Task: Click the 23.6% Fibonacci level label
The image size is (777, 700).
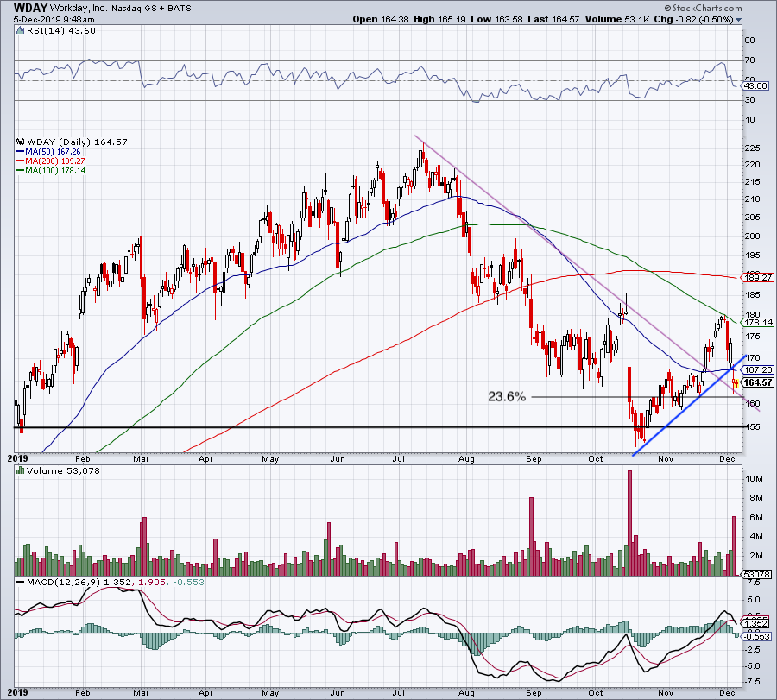Action: tap(507, 396)
